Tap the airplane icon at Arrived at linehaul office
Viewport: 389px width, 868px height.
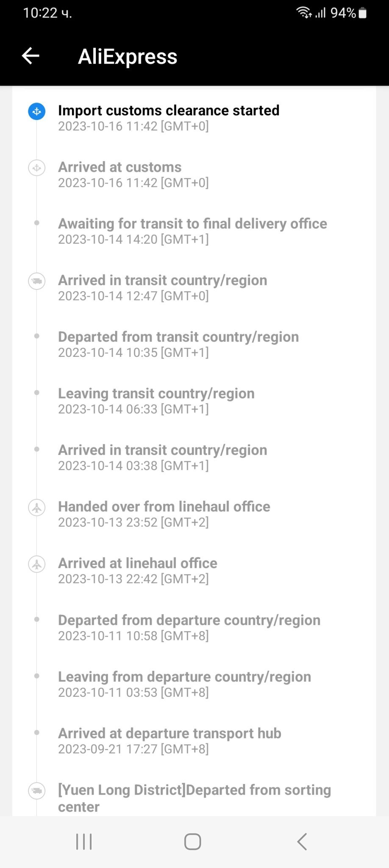pyautogui.click(x=37, y=564)
